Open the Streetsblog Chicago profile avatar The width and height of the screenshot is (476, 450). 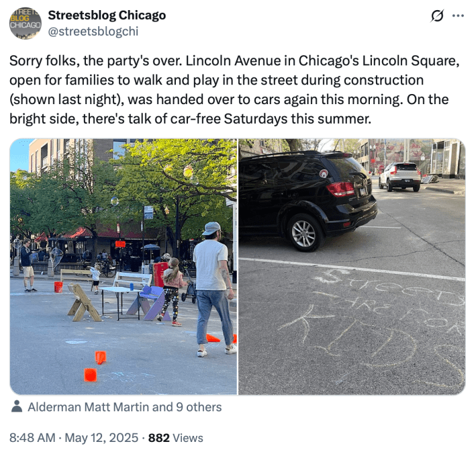(26, 24)
